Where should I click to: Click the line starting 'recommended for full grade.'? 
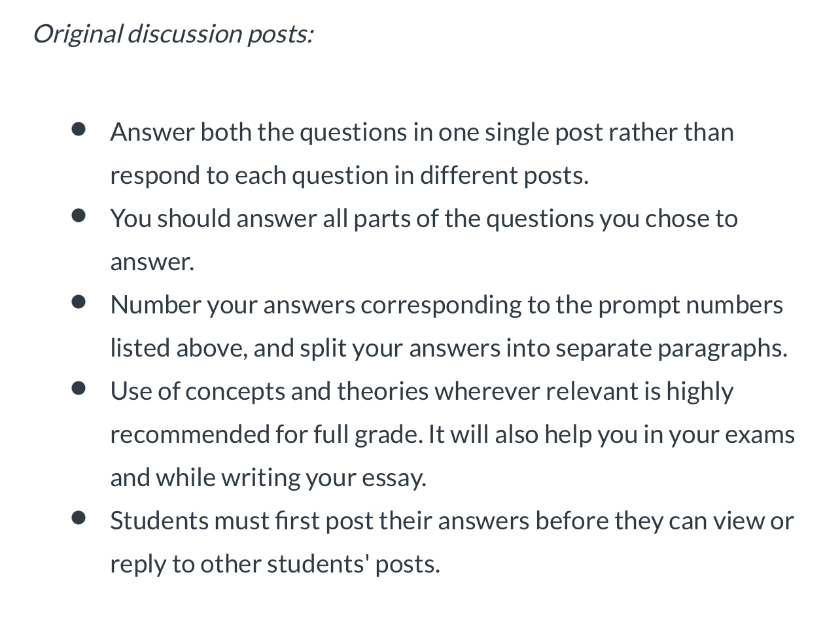(x=453, y=434)
